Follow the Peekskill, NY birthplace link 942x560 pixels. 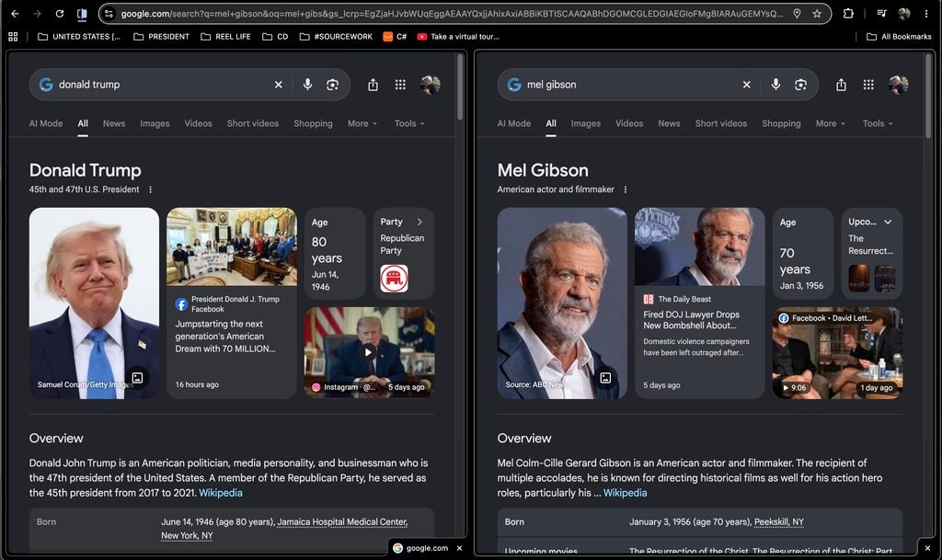778,522
